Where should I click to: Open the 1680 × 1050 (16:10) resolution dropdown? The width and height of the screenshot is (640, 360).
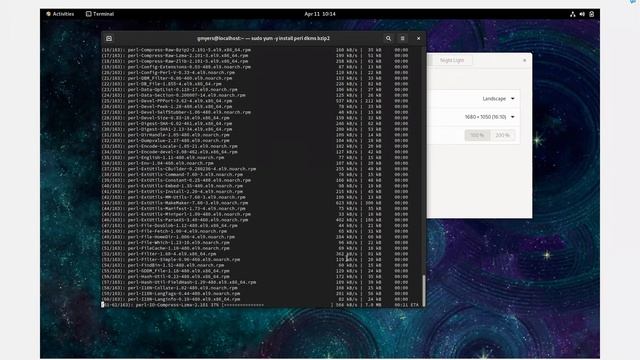click(489, 117)
